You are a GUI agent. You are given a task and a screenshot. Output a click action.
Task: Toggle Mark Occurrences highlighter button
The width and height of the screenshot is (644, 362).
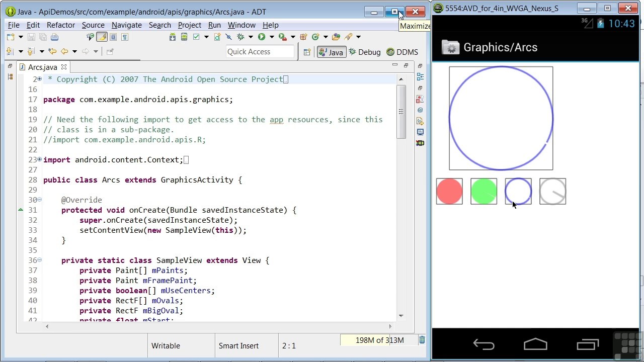click(102, 37)
